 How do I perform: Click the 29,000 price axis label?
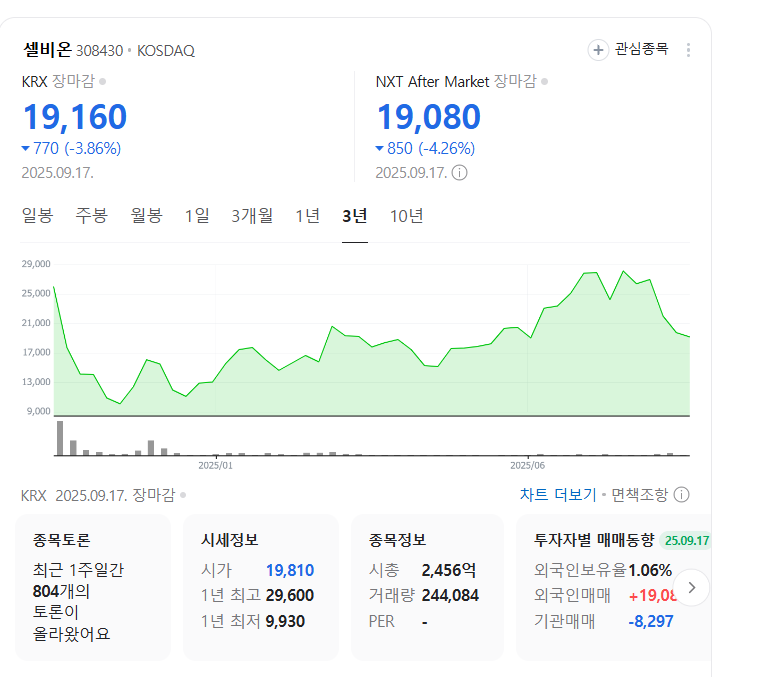tap(36, 264)
